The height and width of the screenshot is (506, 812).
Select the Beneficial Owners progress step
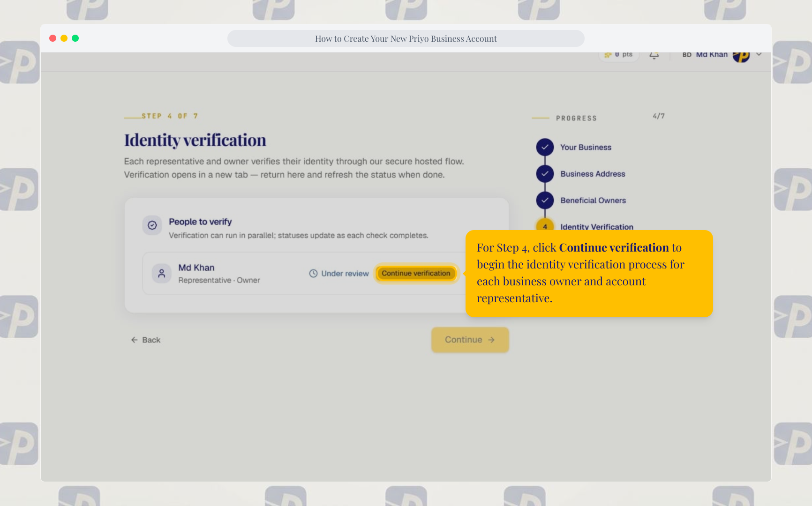coord(593,201)
